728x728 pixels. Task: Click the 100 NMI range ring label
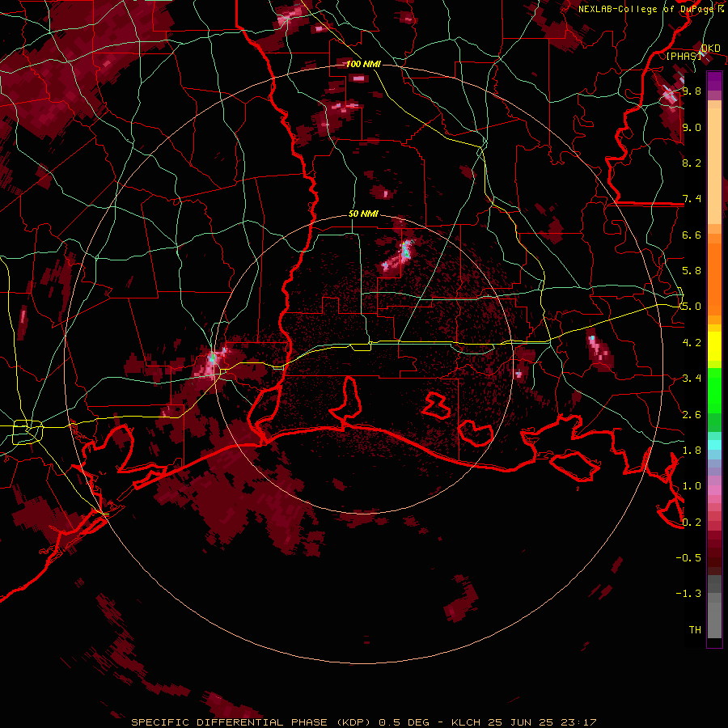click(363, 64)
